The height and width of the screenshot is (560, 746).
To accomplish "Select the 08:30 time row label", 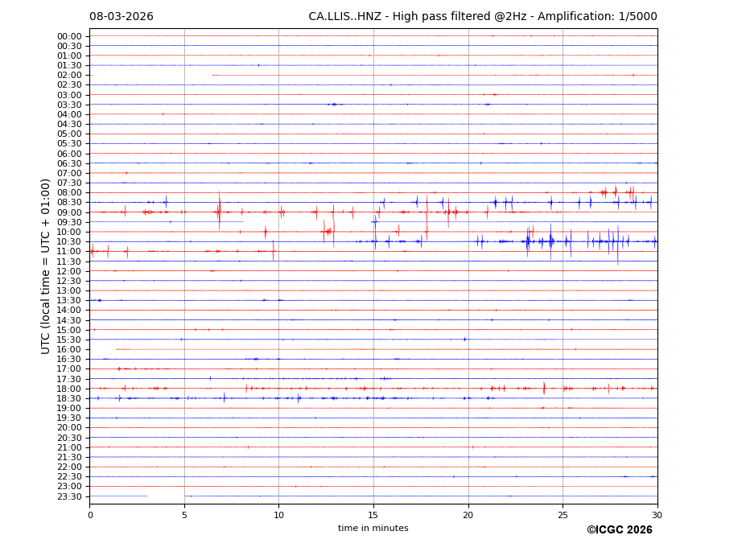I will (68, 203).
